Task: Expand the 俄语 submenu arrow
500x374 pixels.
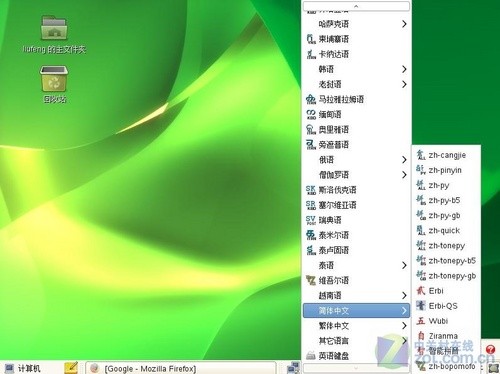Action: click(x=404, y=160)
